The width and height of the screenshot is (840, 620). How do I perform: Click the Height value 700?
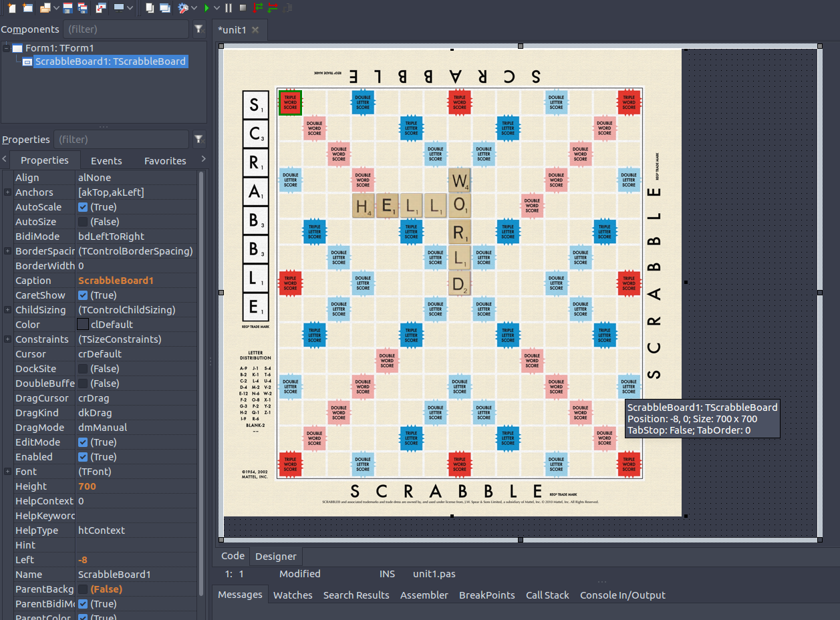point(87,486)
